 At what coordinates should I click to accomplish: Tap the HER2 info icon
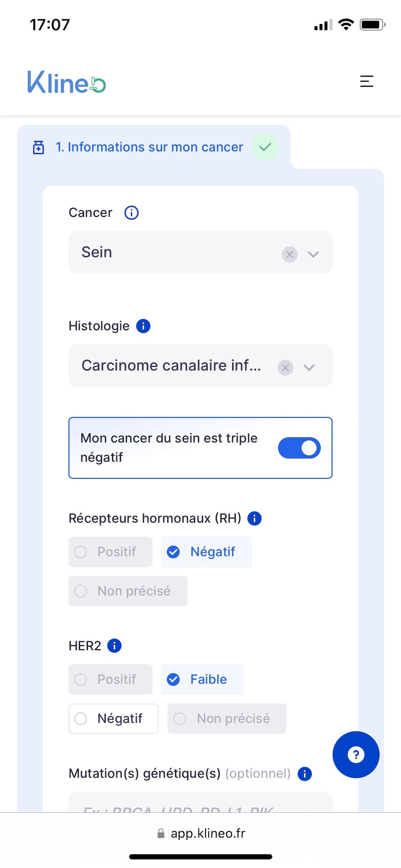pos(114,646)
